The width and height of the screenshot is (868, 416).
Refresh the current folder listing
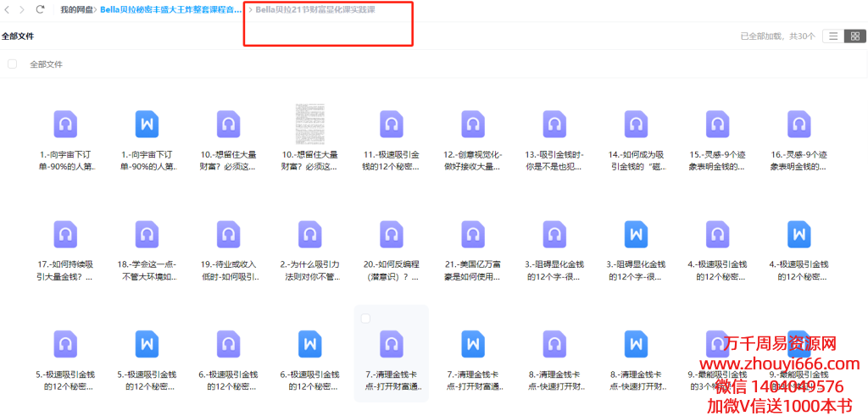pos(40,9)
